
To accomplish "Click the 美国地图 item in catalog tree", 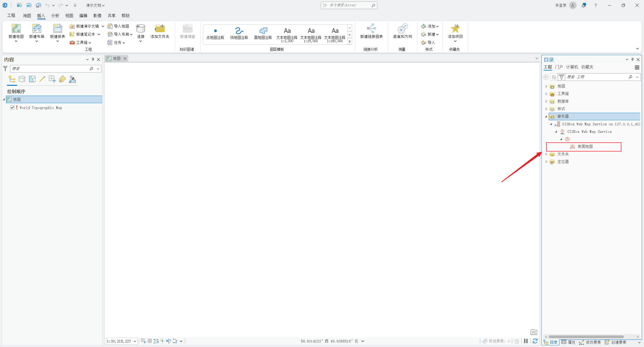I will click(585, 146).
